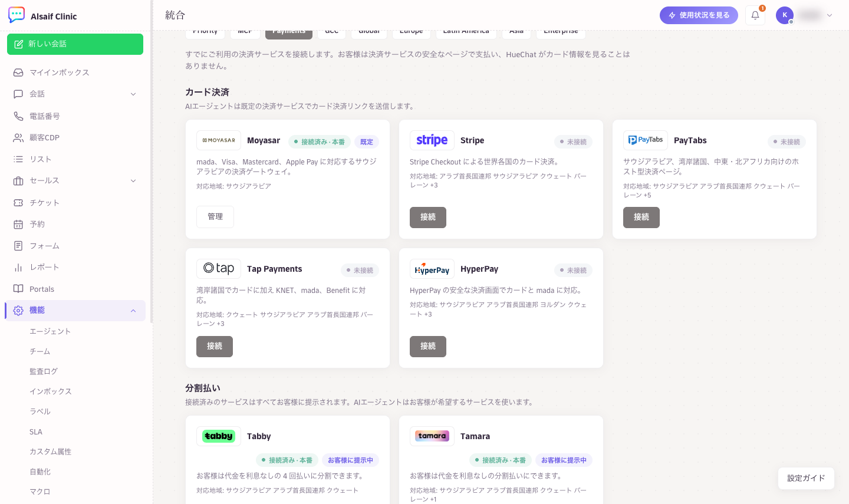Click the Stripe logo

coord(432,140)
